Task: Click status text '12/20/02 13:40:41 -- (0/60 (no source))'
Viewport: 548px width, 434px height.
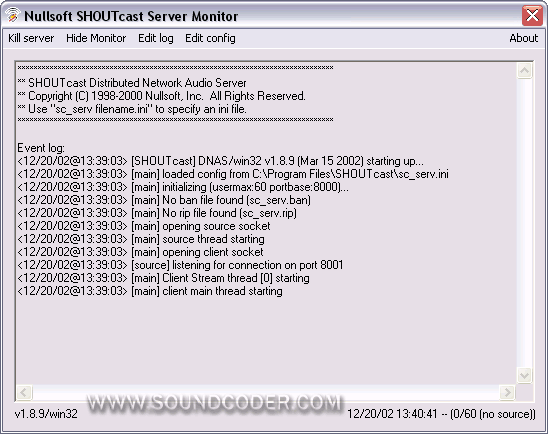Action: pos(441,414)
